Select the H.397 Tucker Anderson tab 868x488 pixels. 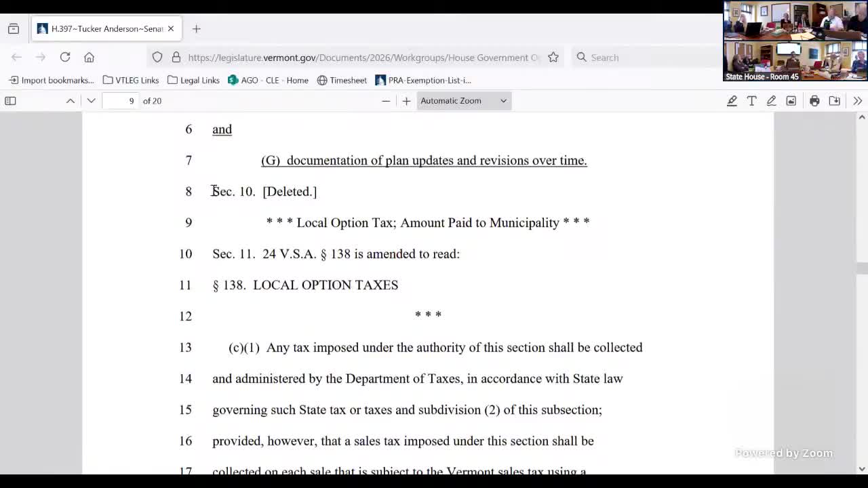pyautogui.click(x=105, y=28)
